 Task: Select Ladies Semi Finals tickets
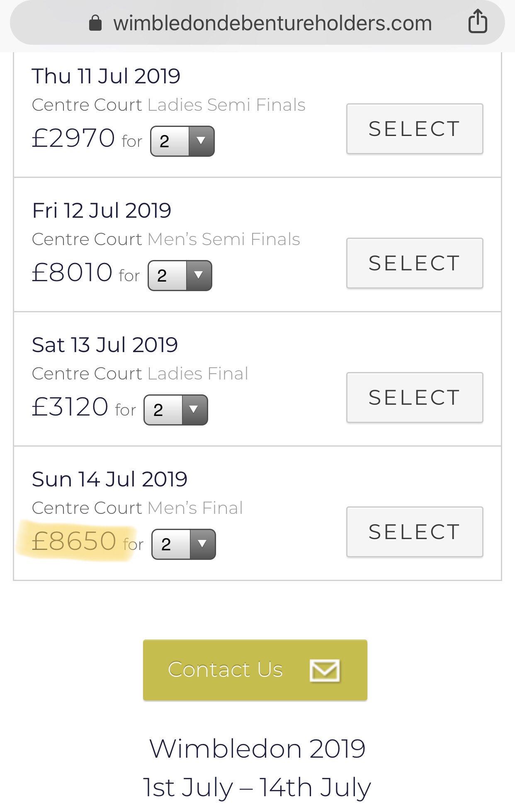415,129
